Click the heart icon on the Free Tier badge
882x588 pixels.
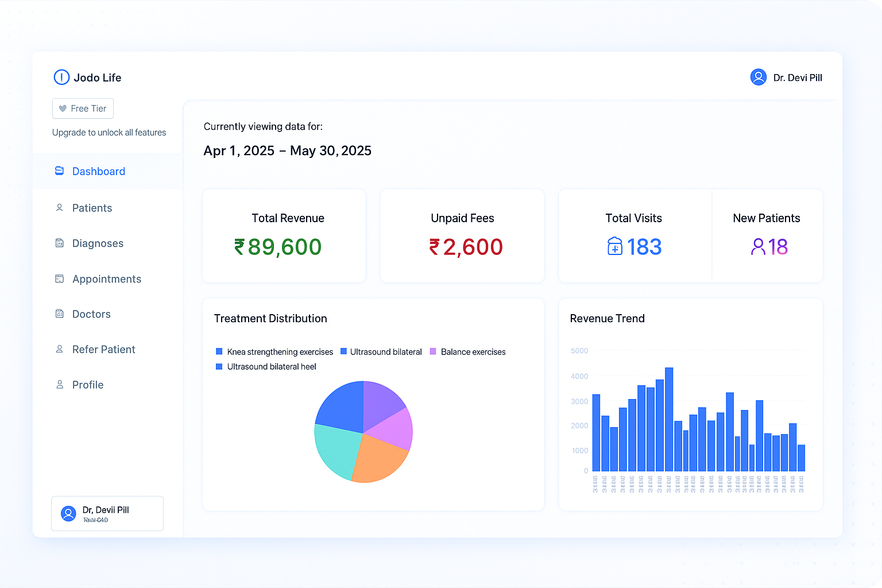64,108
